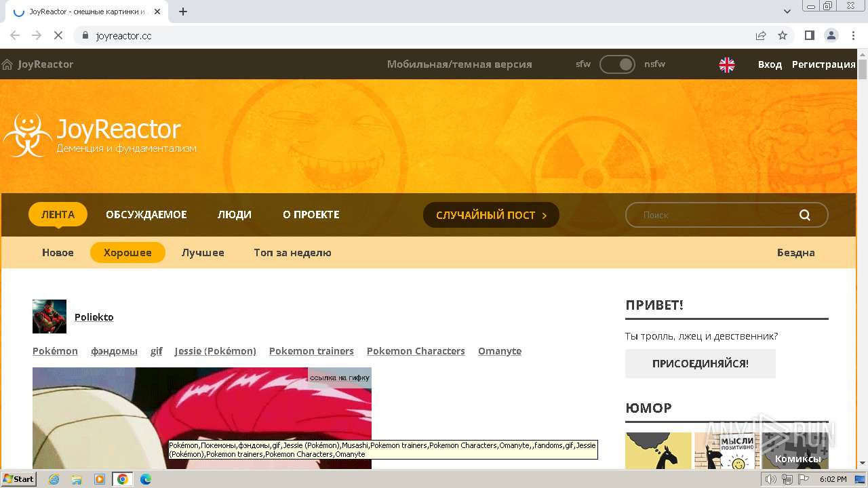Click the ссылка на гифку link

[x=340, y=378]
